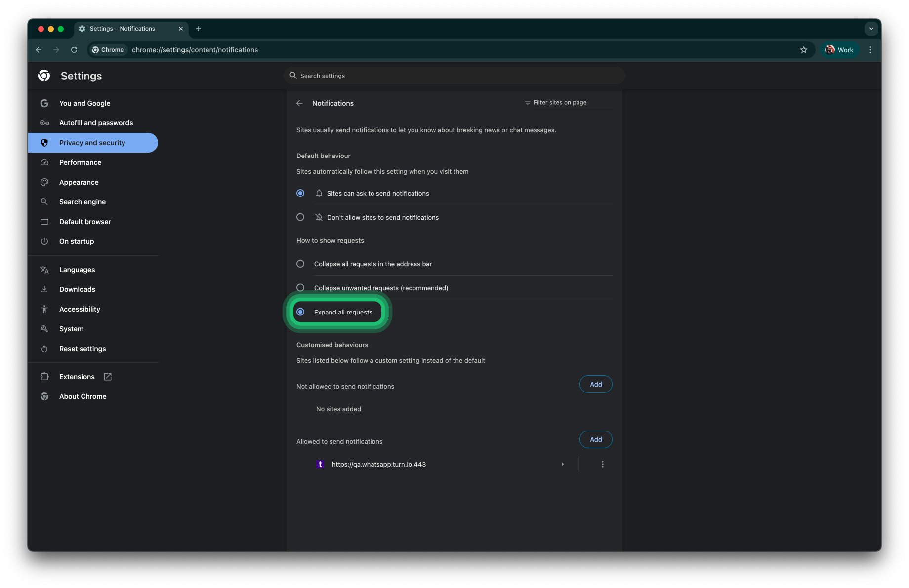Open Chrome's three-dot main menu
The image size is (909, 588).
(870, 50)
